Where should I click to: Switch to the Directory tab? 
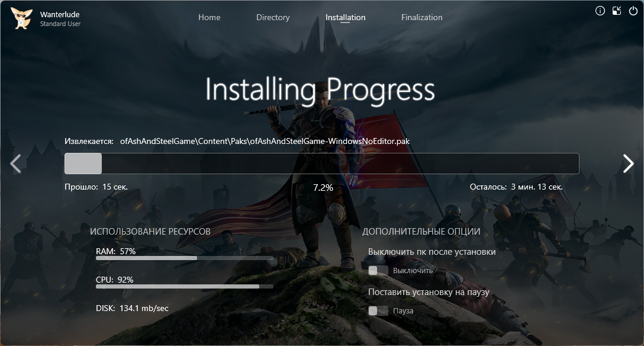(273, 17)
